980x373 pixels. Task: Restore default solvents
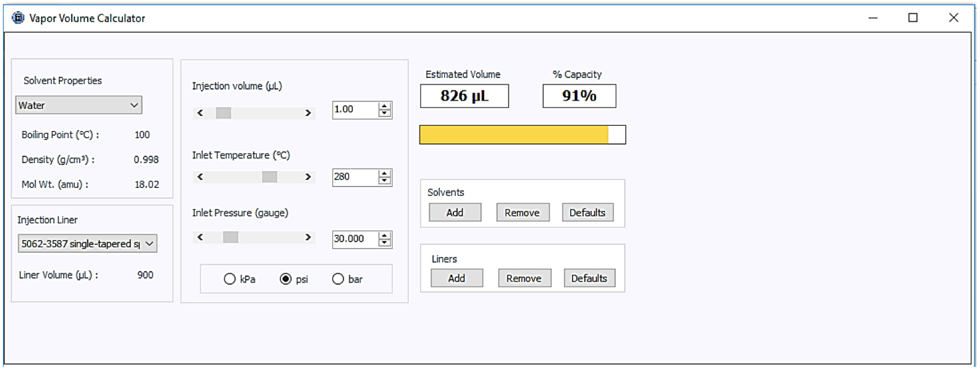pos(587,213)
